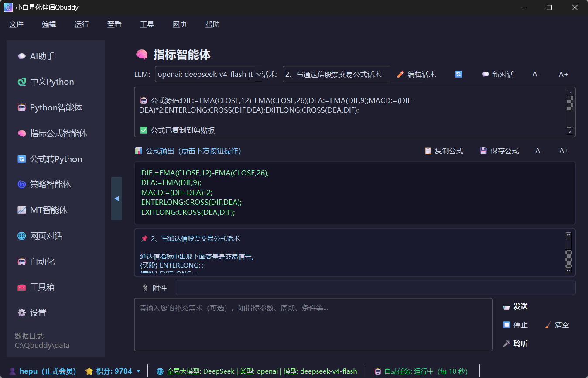Open the 编辑 menu
Viewport: 588px width, 378px height.
[x=49, y=24]
